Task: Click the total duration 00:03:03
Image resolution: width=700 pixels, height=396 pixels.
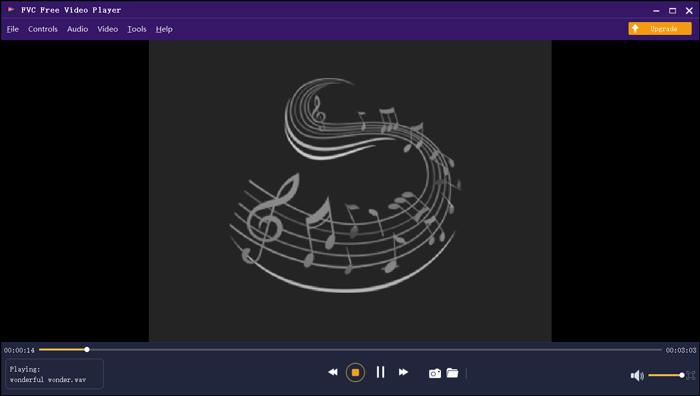Action: click(681, 350)
